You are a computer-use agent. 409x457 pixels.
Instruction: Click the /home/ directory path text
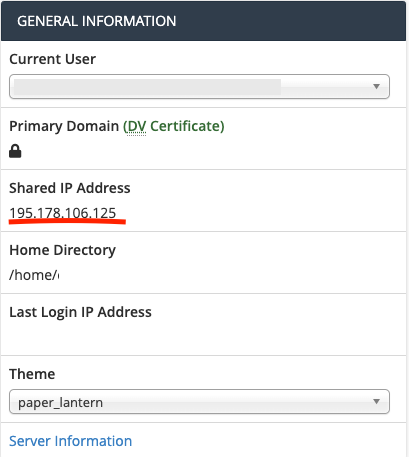[34, 275]
